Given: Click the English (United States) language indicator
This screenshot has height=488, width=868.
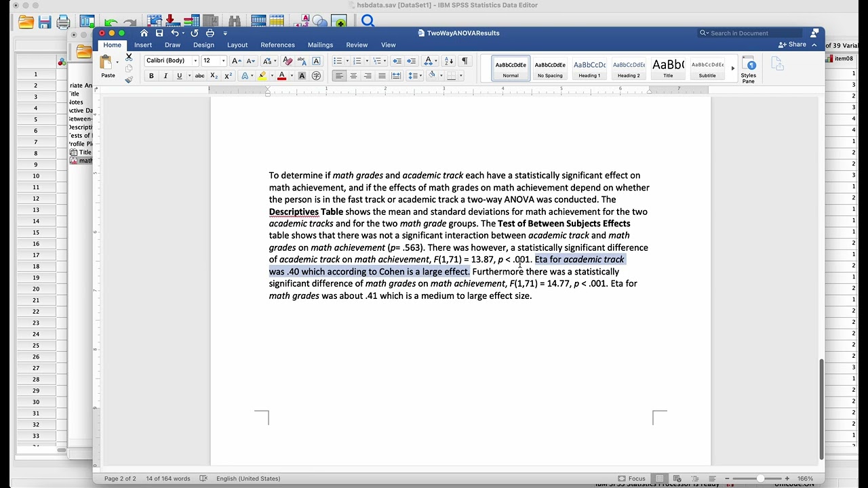Looking at the screenshot, I should pos(248,479).
